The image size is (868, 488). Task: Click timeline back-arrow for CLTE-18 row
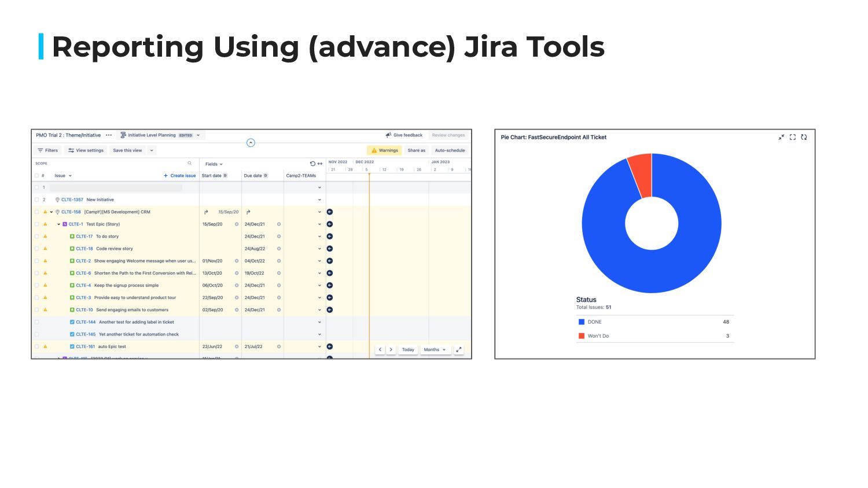(330, 249)
